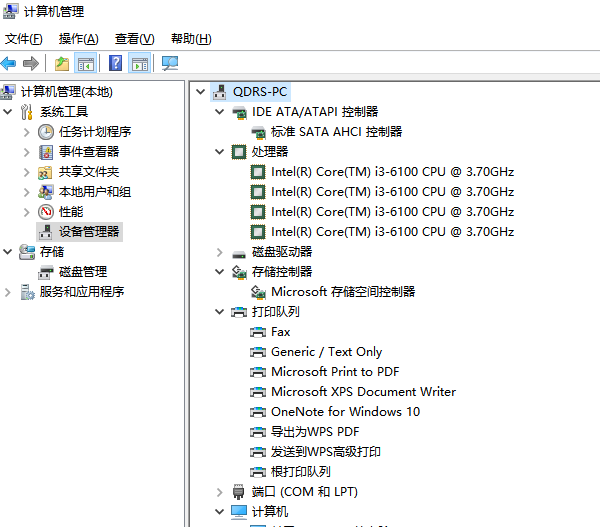The width and height of the screenshot is (600, 527).
Task: Expand the 服务和应用程序 node
Action: click(8, 292)
